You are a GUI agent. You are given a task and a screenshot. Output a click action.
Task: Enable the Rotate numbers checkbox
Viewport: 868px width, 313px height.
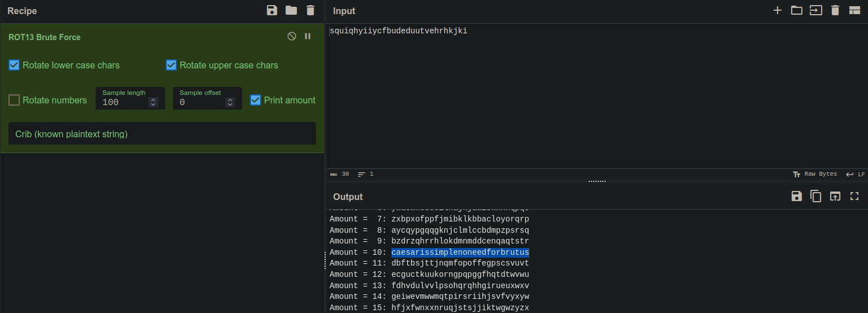[14, 100]
